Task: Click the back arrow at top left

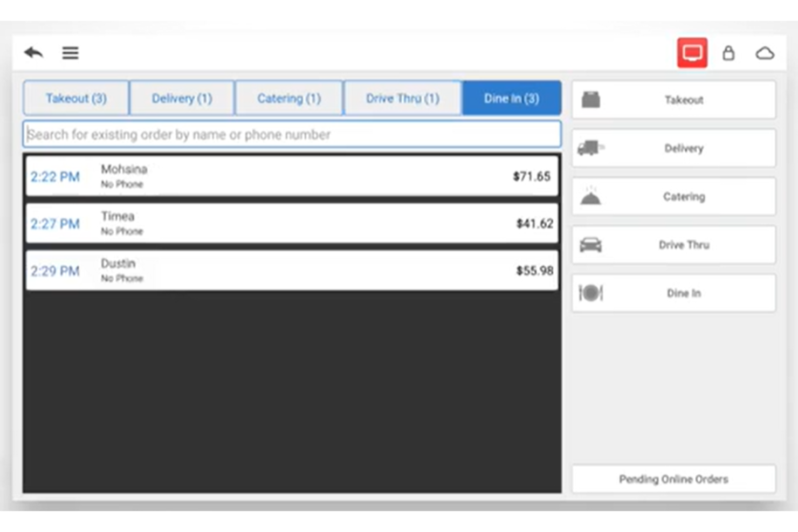Action: click(x=33, y=53)
